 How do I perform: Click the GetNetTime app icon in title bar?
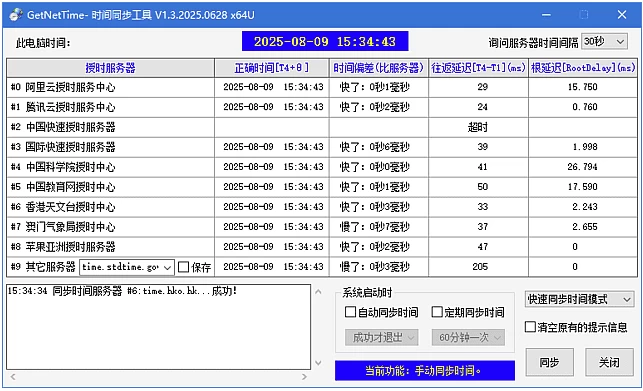click(16, 15)
